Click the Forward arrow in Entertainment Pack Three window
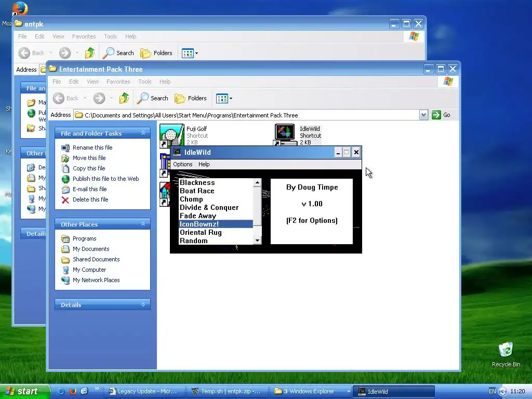Screen dimensions: 532x399 [99, 98]
